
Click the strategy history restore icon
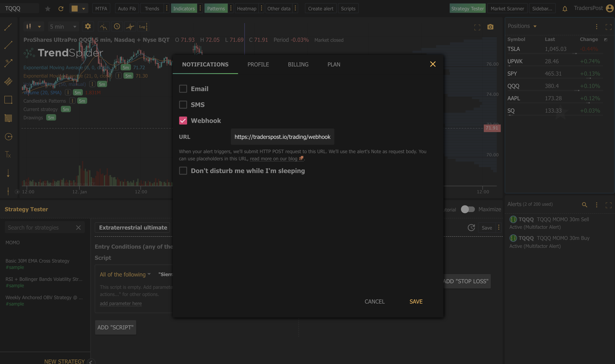pos(471,228)
